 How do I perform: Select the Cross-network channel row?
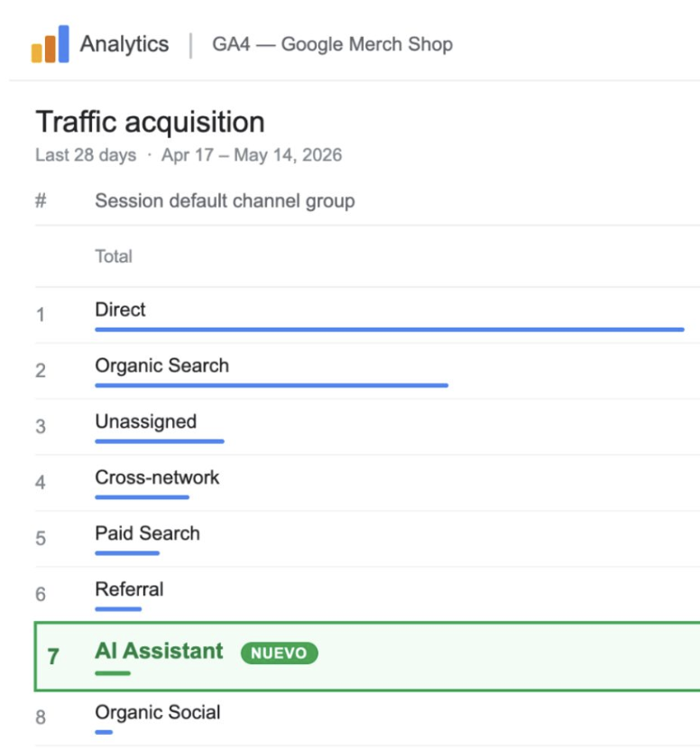tap(367, 483)
